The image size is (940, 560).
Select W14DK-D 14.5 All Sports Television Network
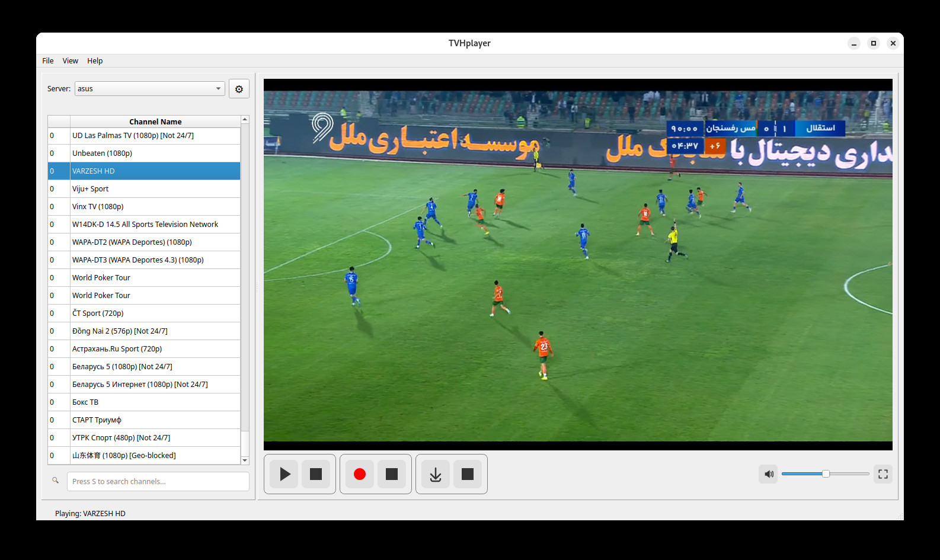click(x=144, y=225)
